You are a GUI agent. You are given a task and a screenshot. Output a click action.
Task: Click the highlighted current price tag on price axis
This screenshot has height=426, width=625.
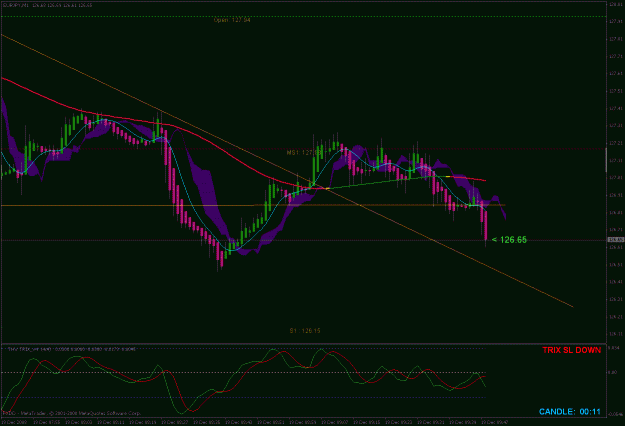tap(615, 240)
